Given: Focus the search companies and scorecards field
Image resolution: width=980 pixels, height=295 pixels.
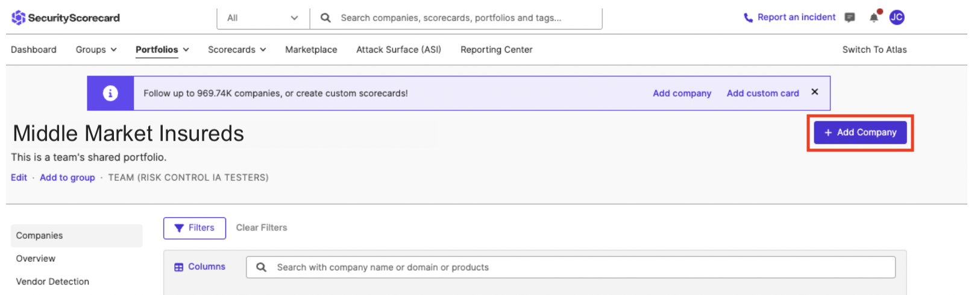Looking at the screenshot, I should (x=456, y=18).
